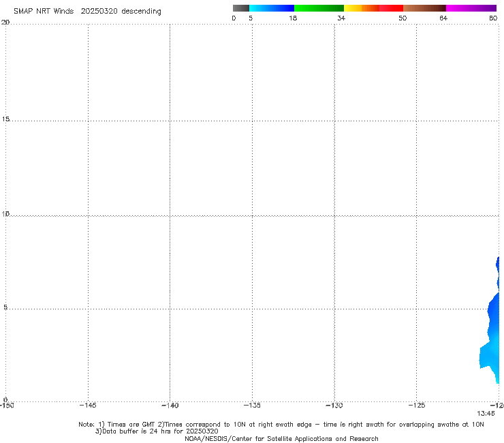Click the latitude label '15'
The height and width of the screenshot is (443, 504).
5,119
